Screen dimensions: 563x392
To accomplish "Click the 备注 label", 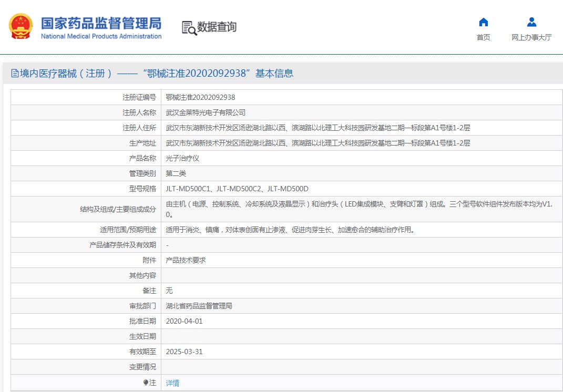I will [x=149, y=291].
